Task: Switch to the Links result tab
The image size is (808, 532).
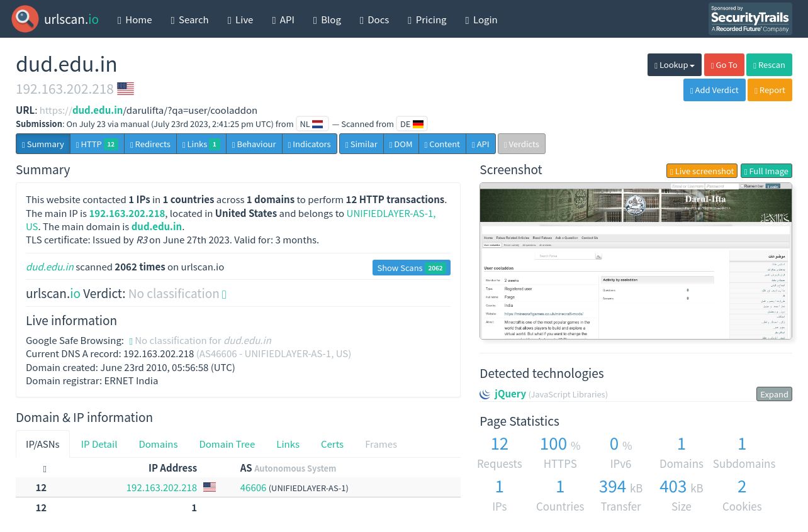Action: click(201, 144)
